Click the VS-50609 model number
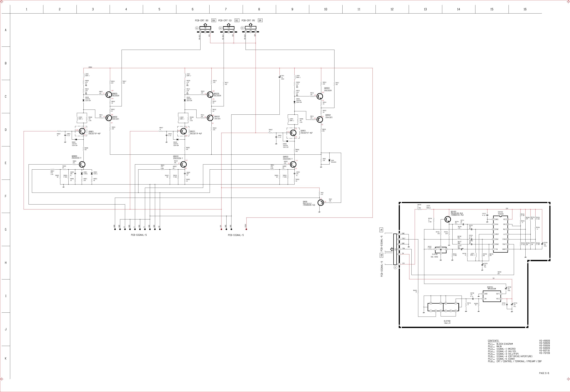The image size is (570, 392). point(544,343)
